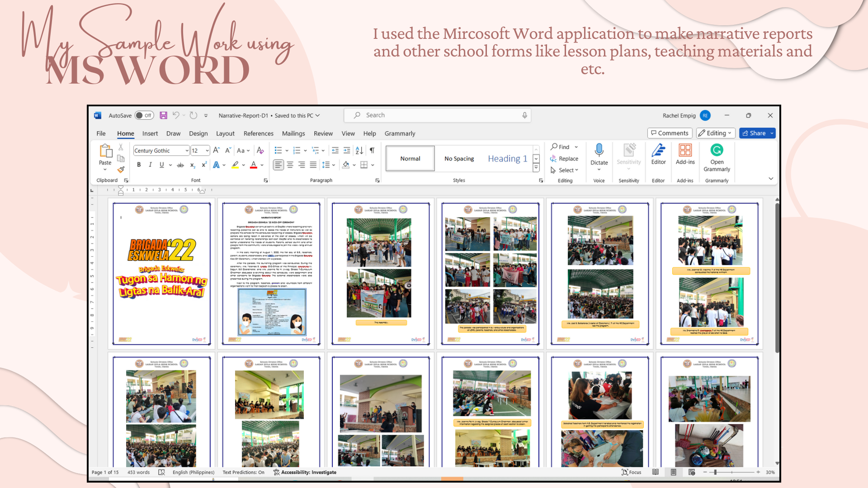Toggle the AutoSave switch
This screenshot has width=868, height=488.
tap(144, 116)
